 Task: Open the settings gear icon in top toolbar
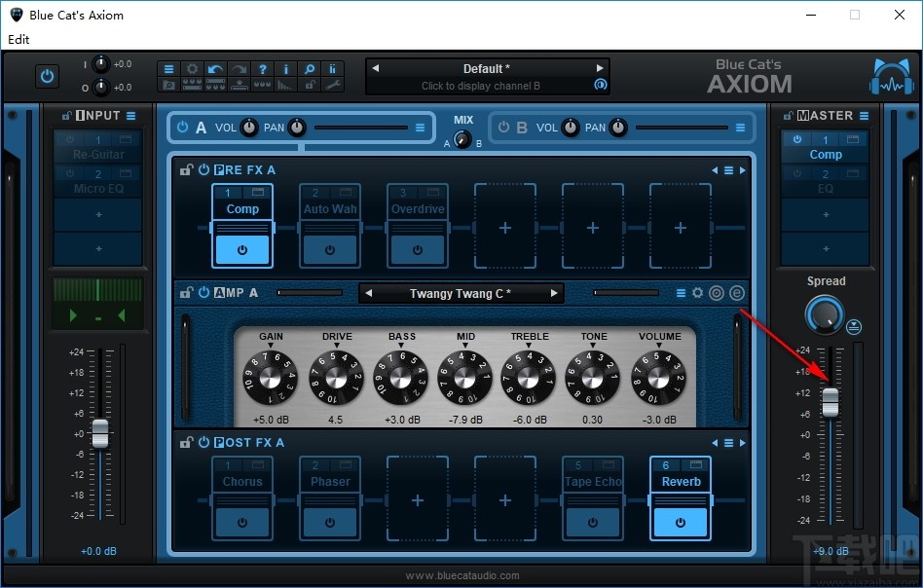(193, 69)
